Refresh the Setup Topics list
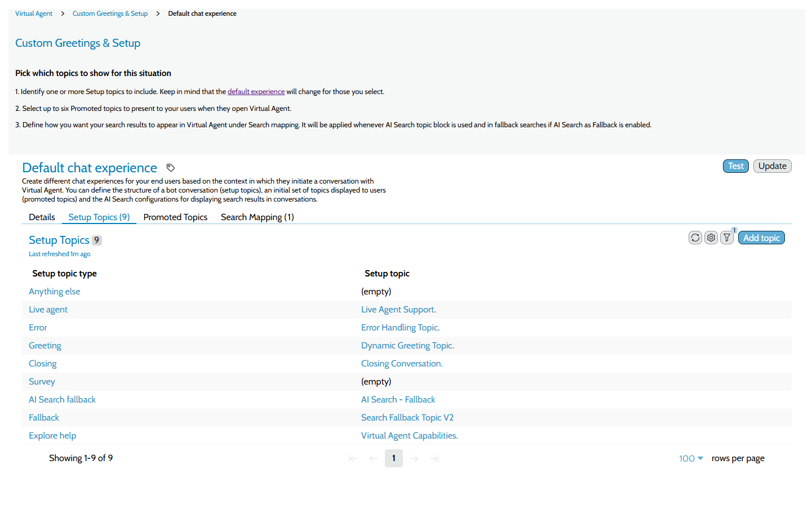Image resolution: width=812 pixels, height=505 pixels. pos(695,237)
